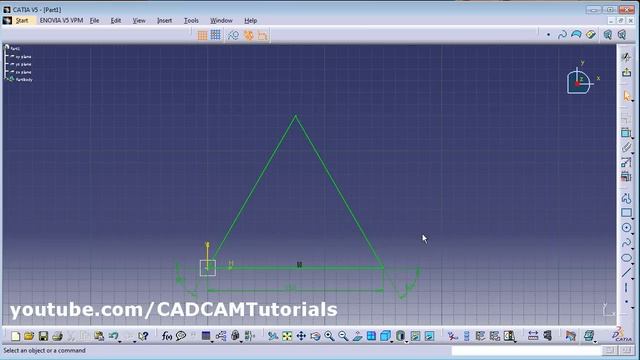
Task: Select the Pan tool icon
Action: click(301, 336)
